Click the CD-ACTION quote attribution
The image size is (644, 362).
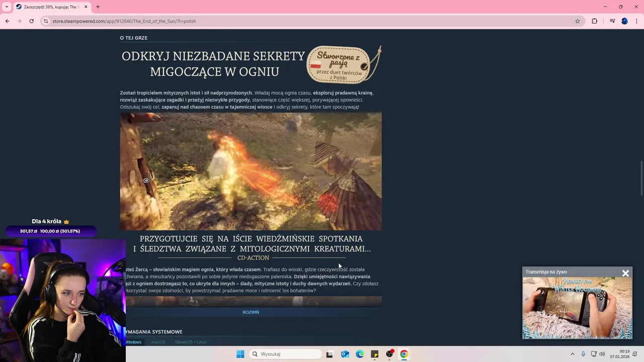(x=253, y=257)
